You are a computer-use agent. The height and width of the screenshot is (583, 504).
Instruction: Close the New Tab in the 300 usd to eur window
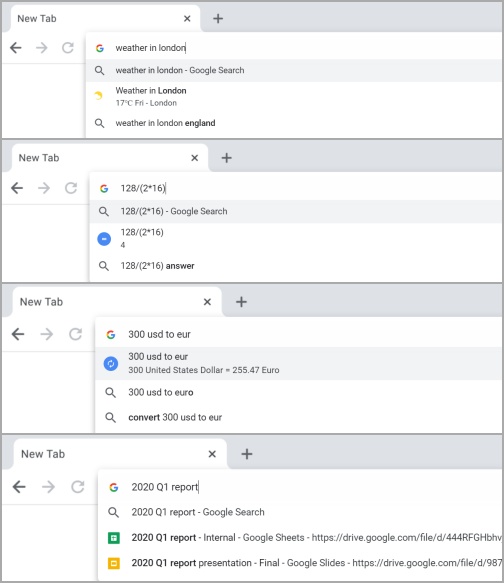[x=207, y=302]
